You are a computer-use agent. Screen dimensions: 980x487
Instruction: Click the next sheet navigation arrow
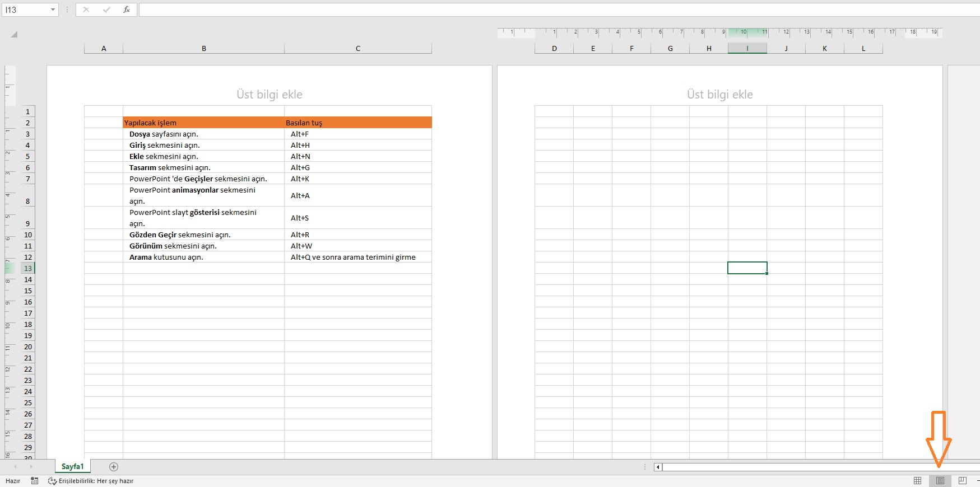(31, 466)
